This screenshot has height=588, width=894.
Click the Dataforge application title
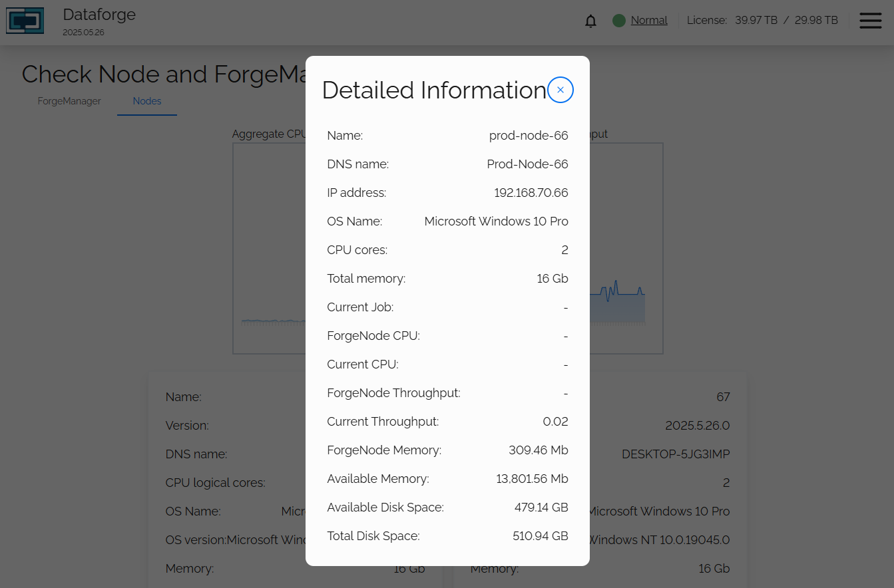[99, 15]
